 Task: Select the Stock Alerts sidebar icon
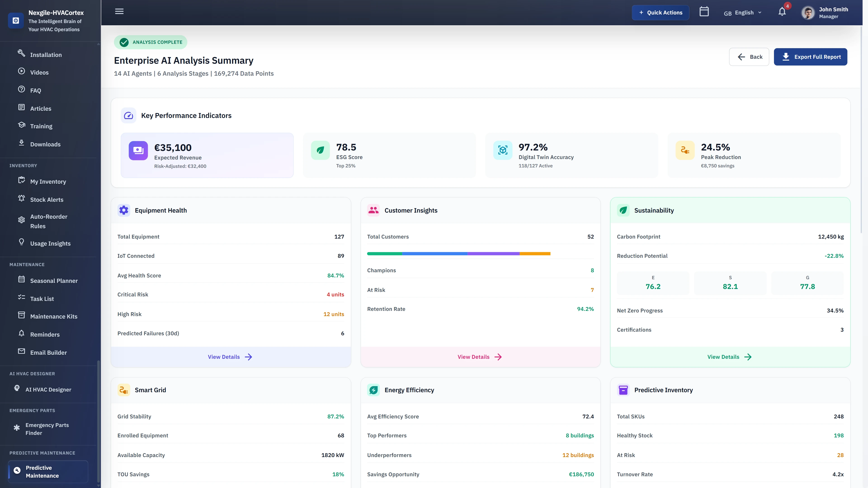point(21,199)
